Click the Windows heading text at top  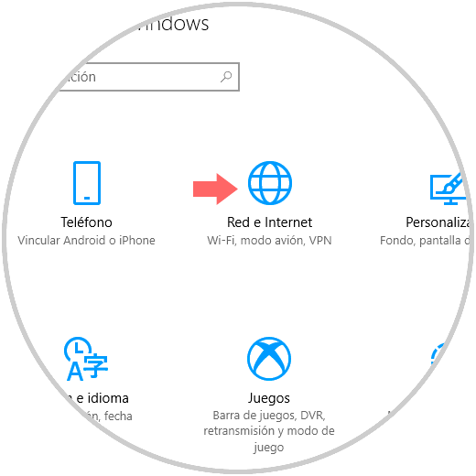(x=172, y=24)
